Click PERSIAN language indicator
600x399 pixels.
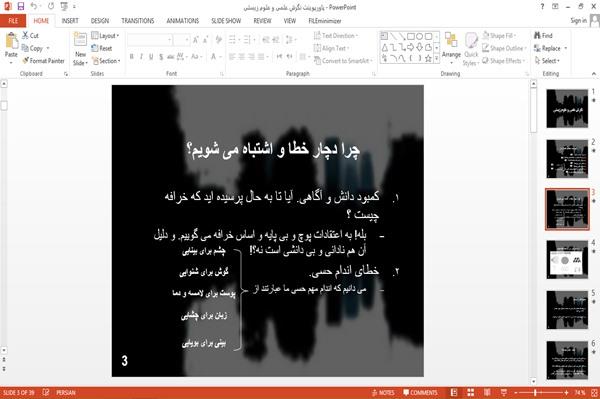[x=66, y=392]
